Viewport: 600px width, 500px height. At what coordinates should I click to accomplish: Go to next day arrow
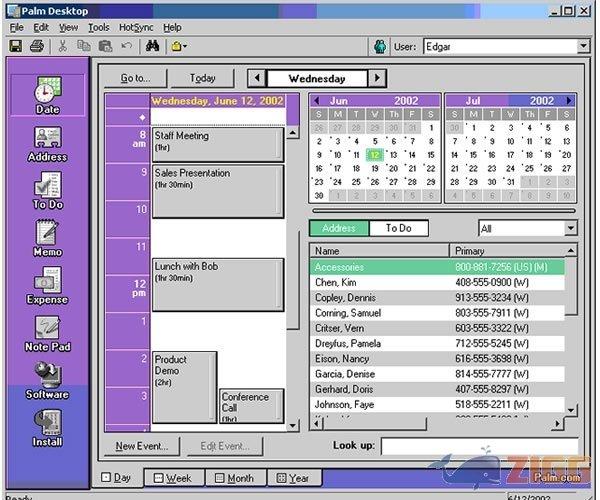point(377,78)
